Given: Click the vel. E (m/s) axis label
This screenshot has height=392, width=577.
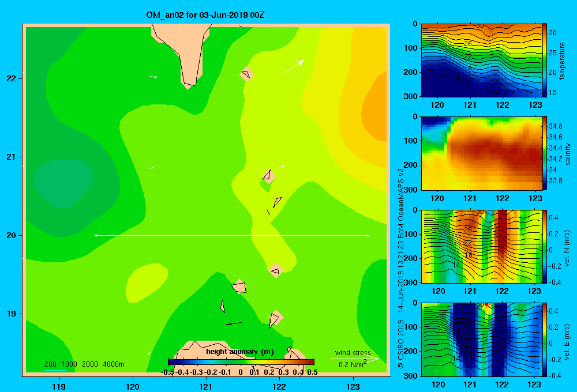Looking at the screenshot, I should click(x=567, y=341).
